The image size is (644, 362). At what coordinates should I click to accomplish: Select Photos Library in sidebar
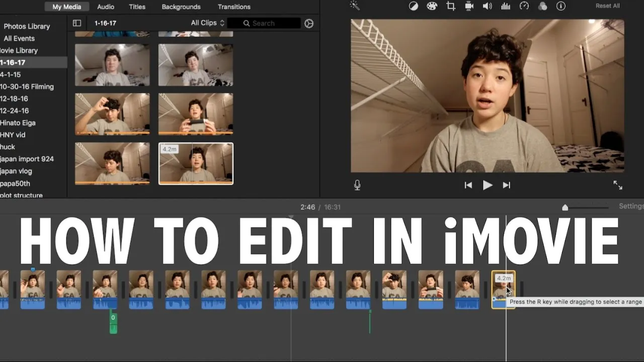27,26
